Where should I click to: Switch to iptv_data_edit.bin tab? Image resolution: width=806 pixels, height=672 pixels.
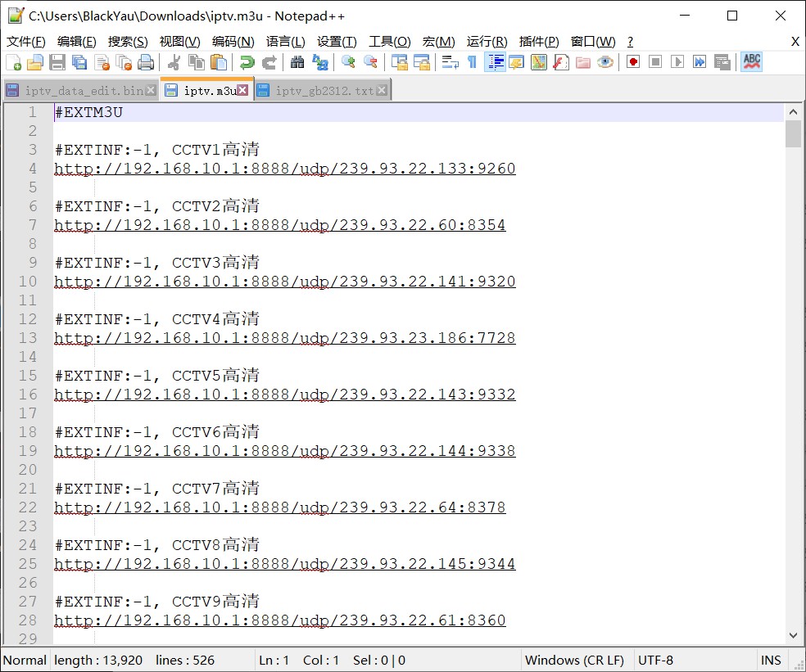point(79,91)
